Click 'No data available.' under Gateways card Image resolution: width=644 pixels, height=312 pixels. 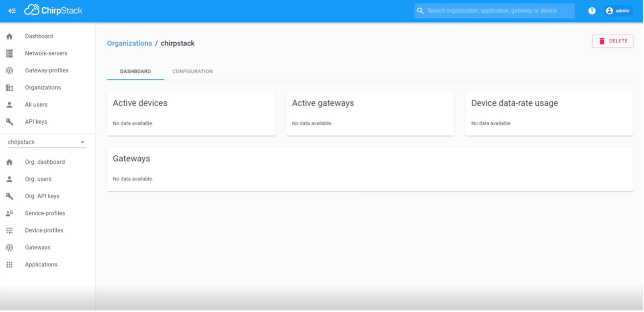(x=133, y=179)
